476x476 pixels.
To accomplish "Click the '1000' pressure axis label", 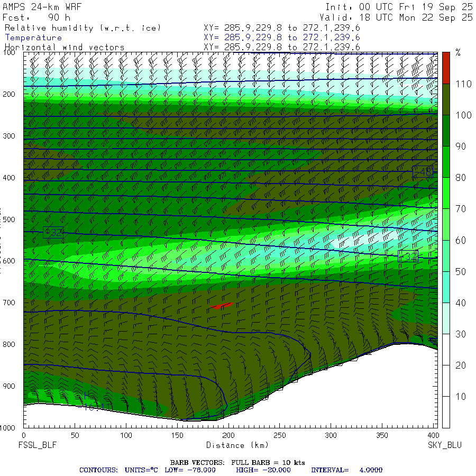I will pyautogui.click(x=7, y=428).
